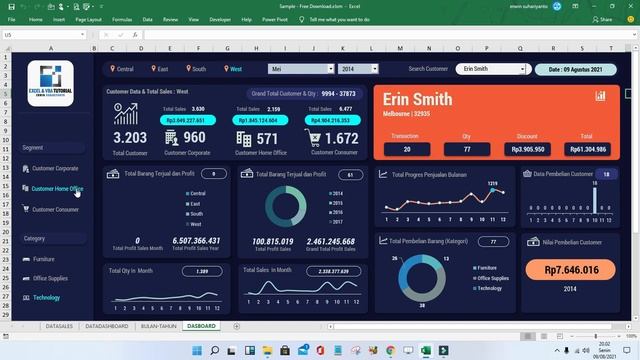This screenshot has width=640, height=360.
Task: Open the Power Pivot tab
Action: (275, 19)
